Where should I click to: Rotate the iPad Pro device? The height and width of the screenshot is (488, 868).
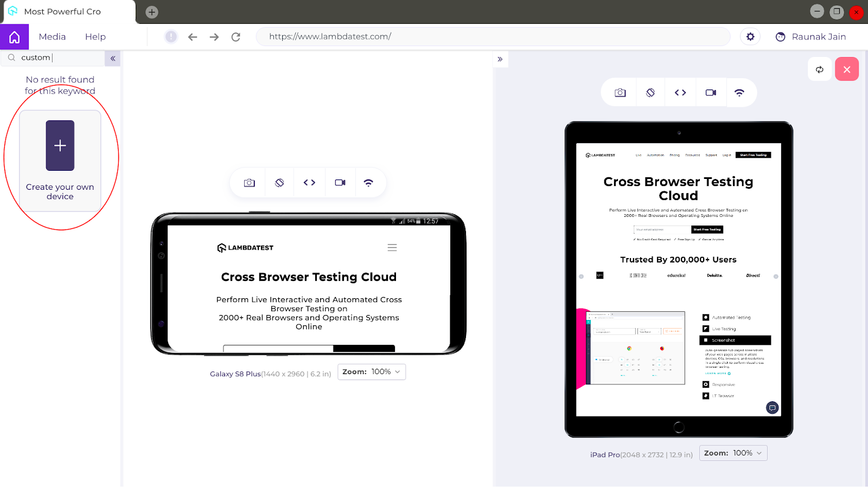click(650, 93)
